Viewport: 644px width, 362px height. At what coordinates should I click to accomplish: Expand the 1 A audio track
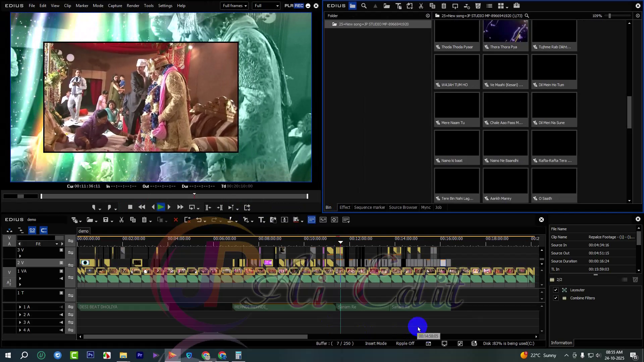point(20,307)
